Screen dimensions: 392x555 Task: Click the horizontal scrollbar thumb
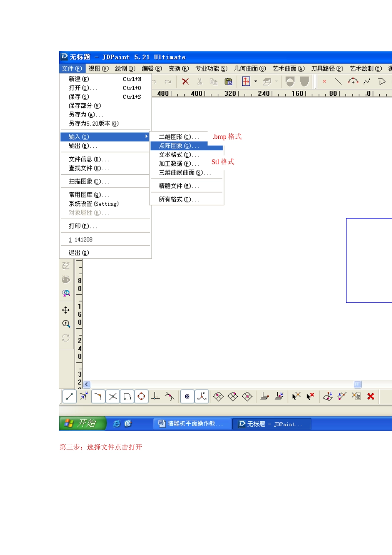pos(358,384)
